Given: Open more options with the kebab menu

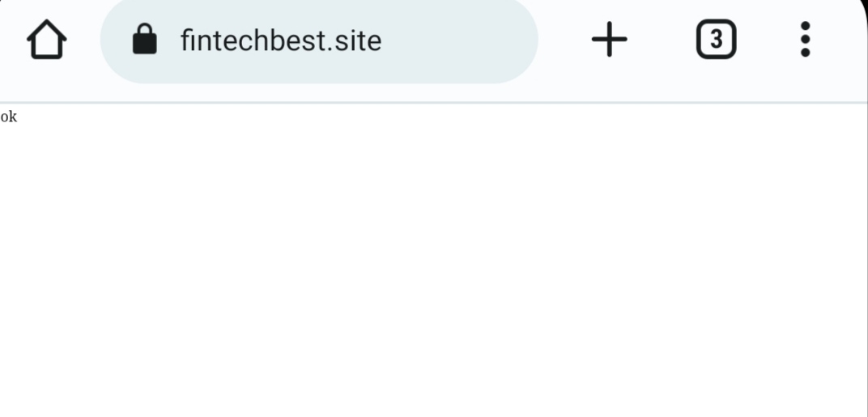Looking at the screenshot, I should pyautogui.click(x=804, y=40).
